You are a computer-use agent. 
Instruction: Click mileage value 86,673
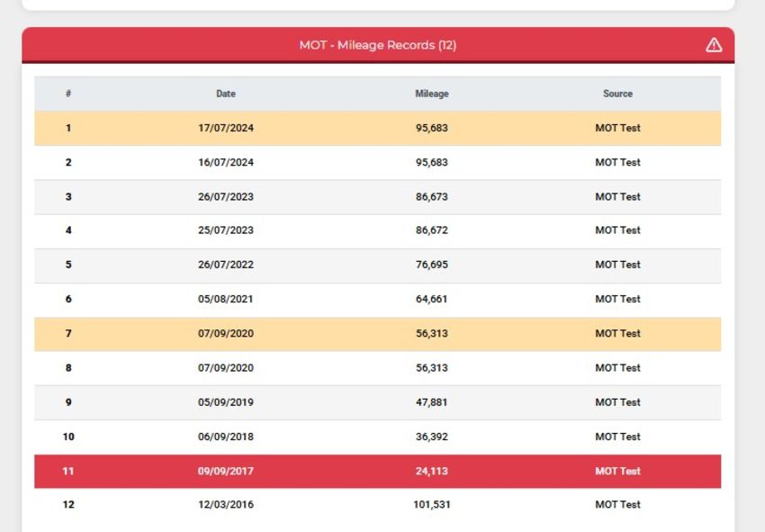tap(432, 197)
